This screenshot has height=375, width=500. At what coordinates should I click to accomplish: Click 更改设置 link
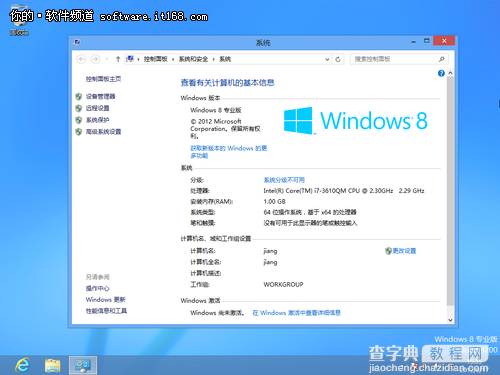point(404,251)
